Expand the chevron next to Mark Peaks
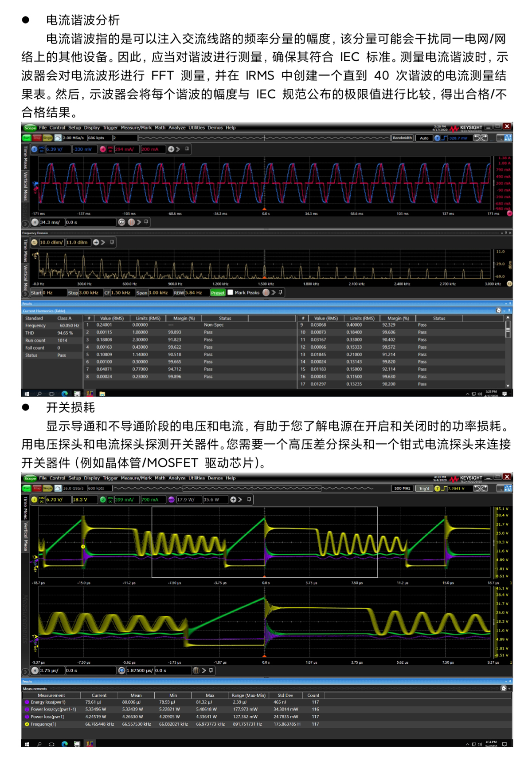Screen dimensions: 532x765 tap(274, 292)
